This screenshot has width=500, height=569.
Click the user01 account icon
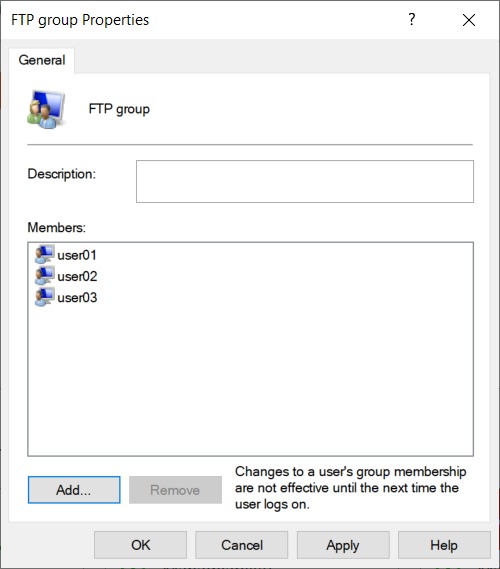tap(45, 254)
